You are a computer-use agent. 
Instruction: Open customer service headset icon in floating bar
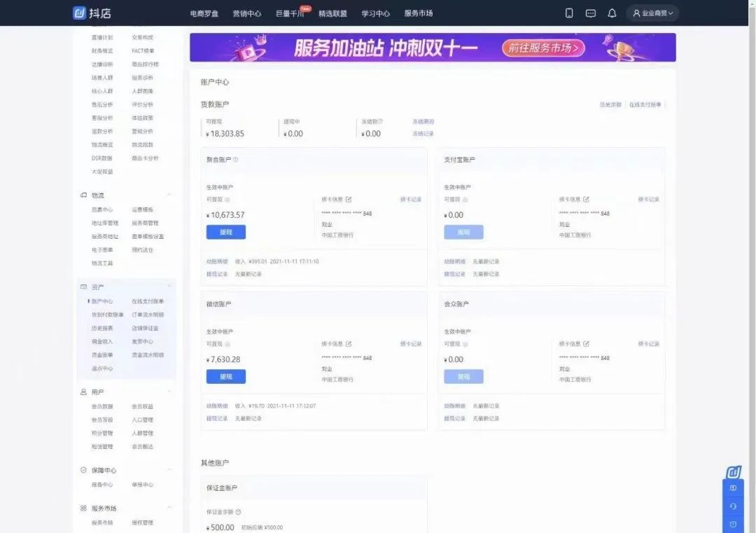click(x=733, y=506)
